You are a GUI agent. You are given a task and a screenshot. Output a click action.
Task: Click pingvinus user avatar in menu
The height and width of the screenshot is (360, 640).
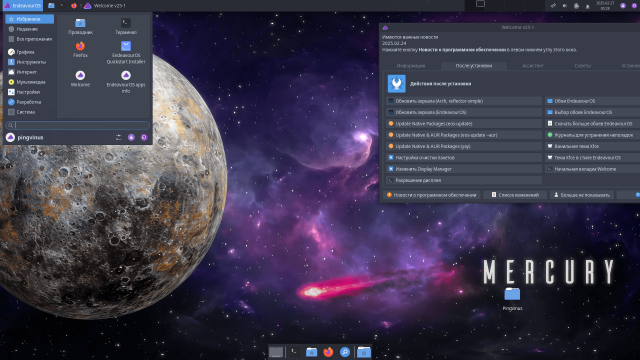click(x=11, y=138)
